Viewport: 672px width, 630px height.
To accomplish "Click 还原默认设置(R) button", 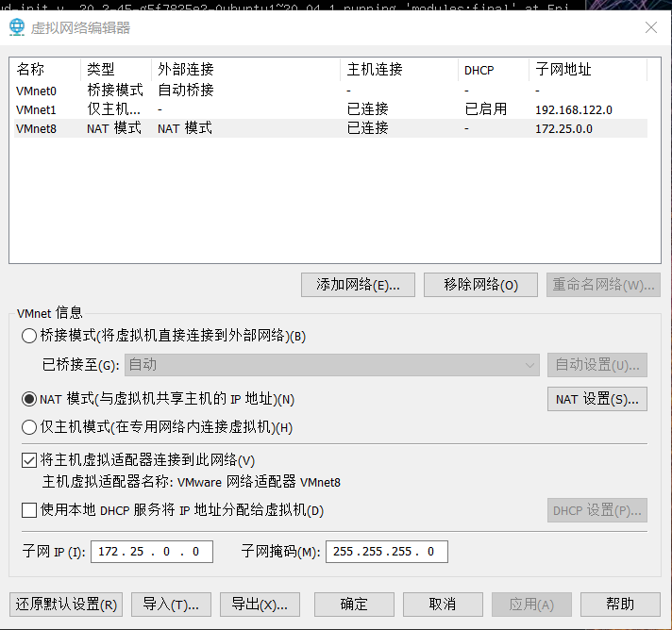I will (x=66, y=605).
